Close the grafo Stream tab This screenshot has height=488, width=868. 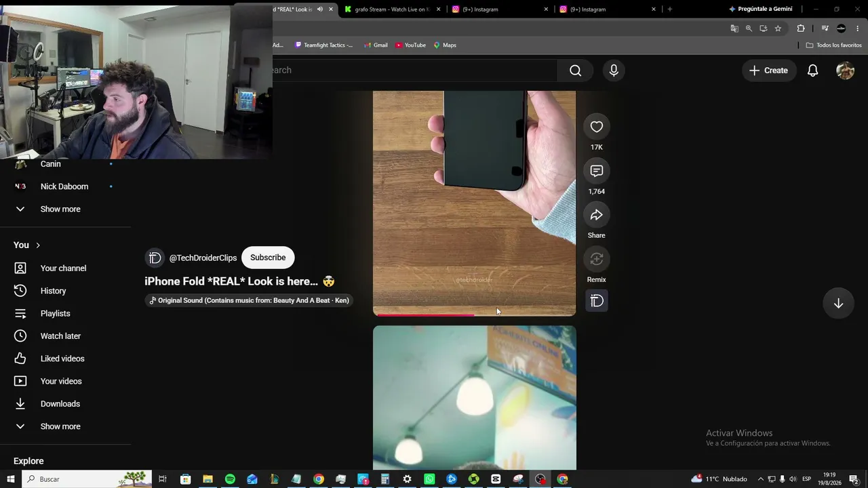pos(439,9)
